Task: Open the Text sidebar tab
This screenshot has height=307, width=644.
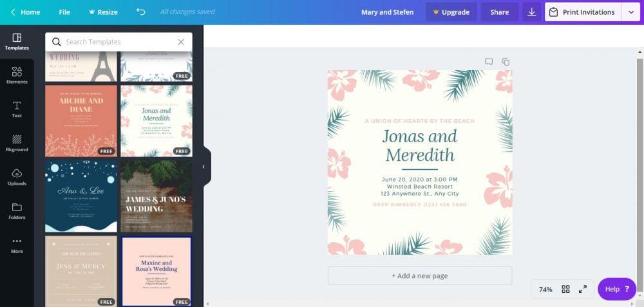Action: (x=17, y=109)
